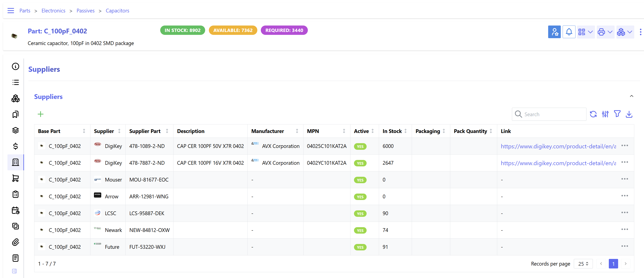Collapse the Suppliers panel chevron
The image size is (644, 278).
coord(632,96)
